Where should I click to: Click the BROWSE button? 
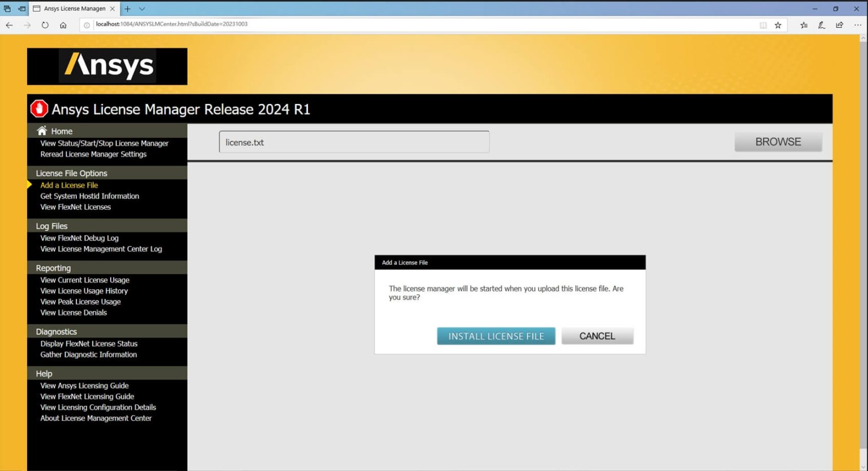click(778, 142)
